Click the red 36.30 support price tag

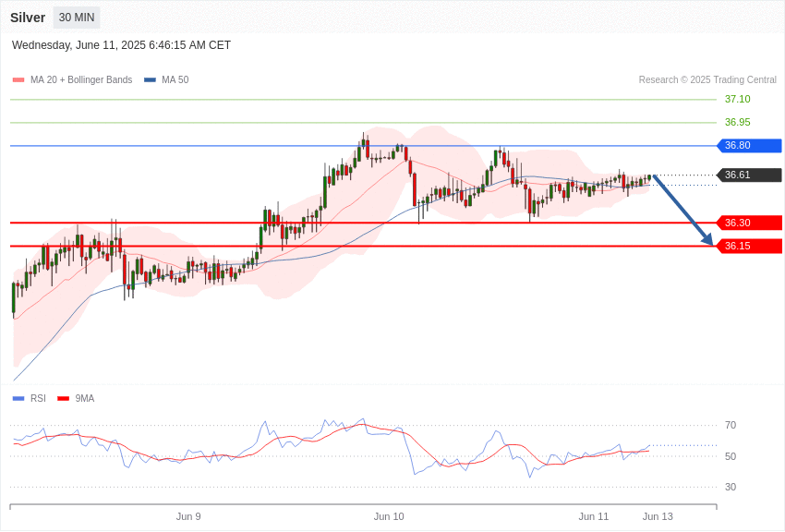tap(750, 223)
